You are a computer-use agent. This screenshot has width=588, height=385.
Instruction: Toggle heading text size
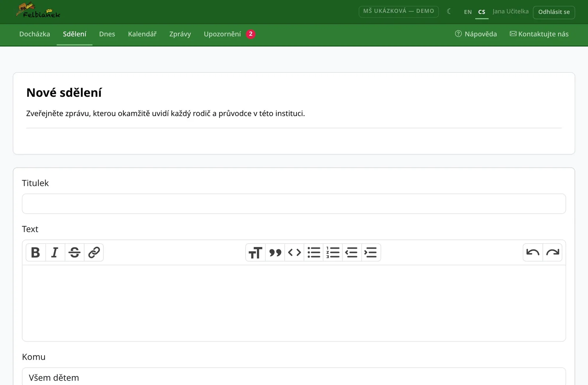pyautogui.click(x=255, y=253)
